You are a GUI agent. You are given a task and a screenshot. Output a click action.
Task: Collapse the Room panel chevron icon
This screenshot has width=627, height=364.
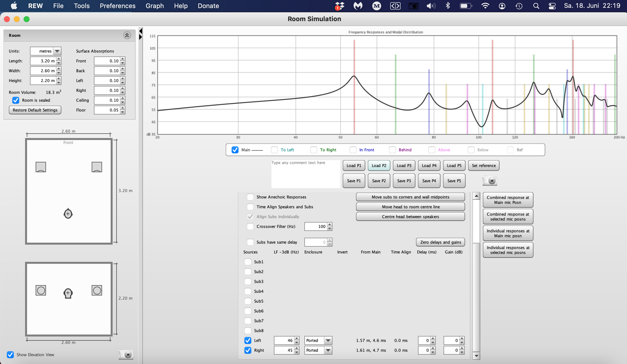[x=127, y=35]
